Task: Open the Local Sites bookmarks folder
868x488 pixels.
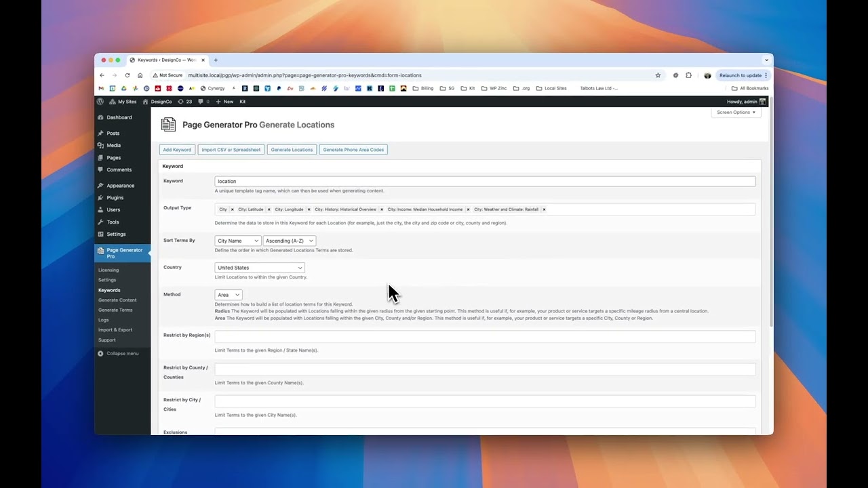Action: [551, 88]
